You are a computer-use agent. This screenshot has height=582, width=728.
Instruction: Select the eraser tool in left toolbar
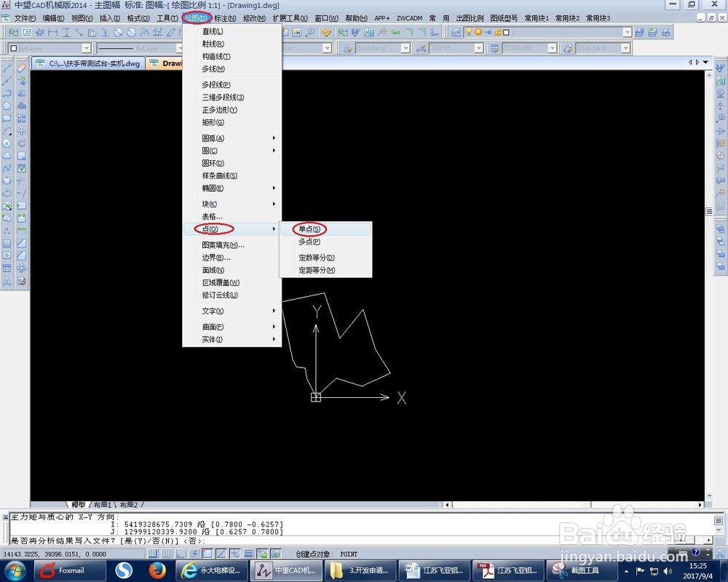(x=21, y=68)
